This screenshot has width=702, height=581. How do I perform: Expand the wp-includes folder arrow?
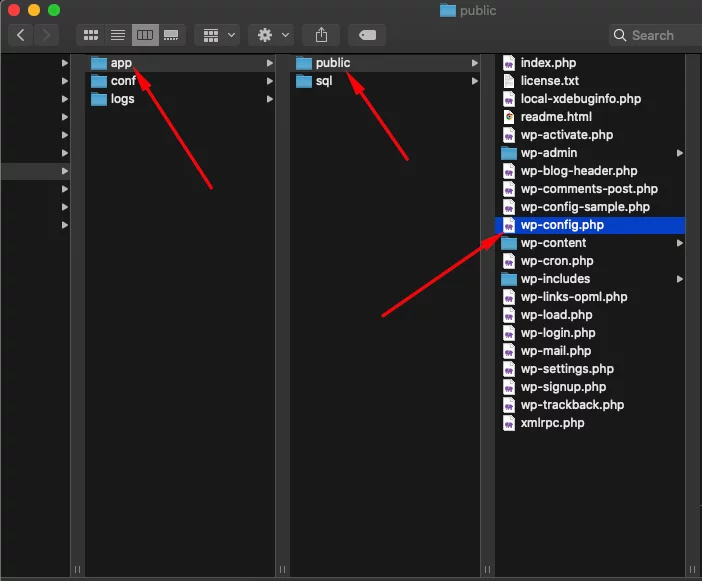pyautogui.click(x=680, y=279)
